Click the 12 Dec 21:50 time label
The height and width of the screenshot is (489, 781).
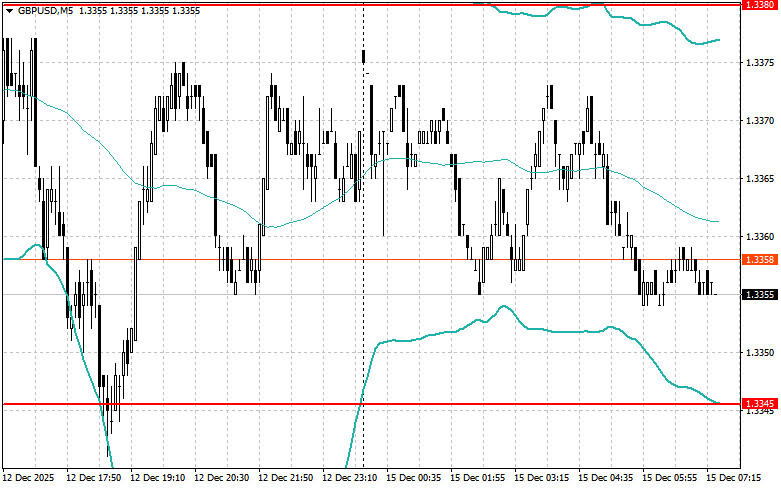coord(285,478)
